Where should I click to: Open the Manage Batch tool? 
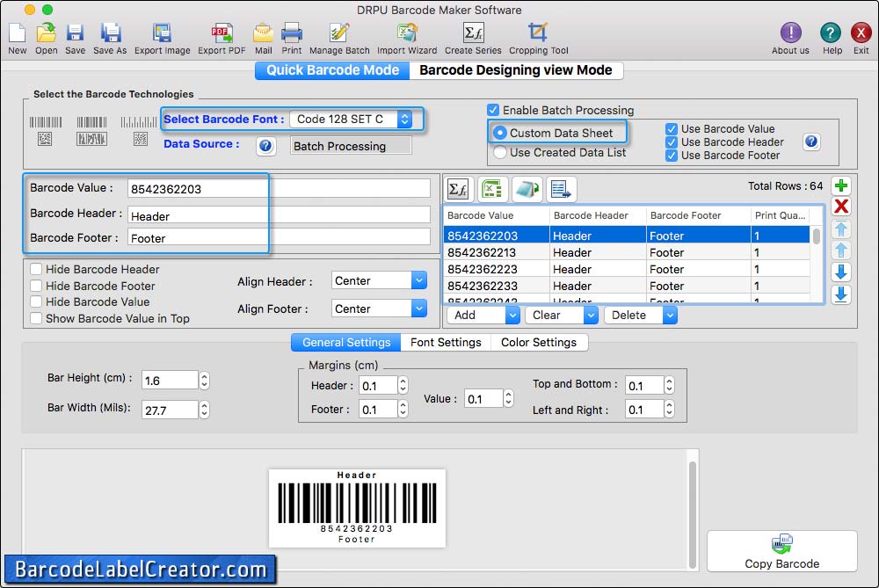point(339,38)
